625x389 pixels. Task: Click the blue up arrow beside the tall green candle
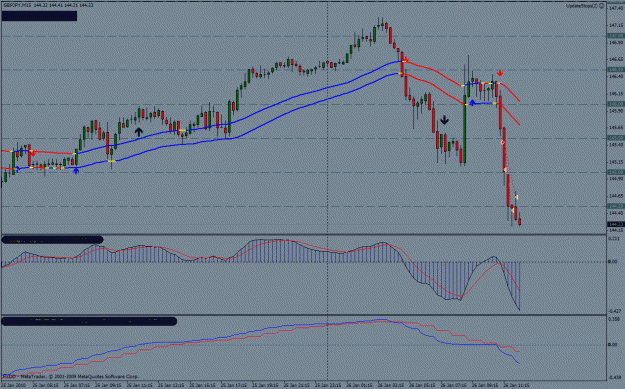click(472, 103)
